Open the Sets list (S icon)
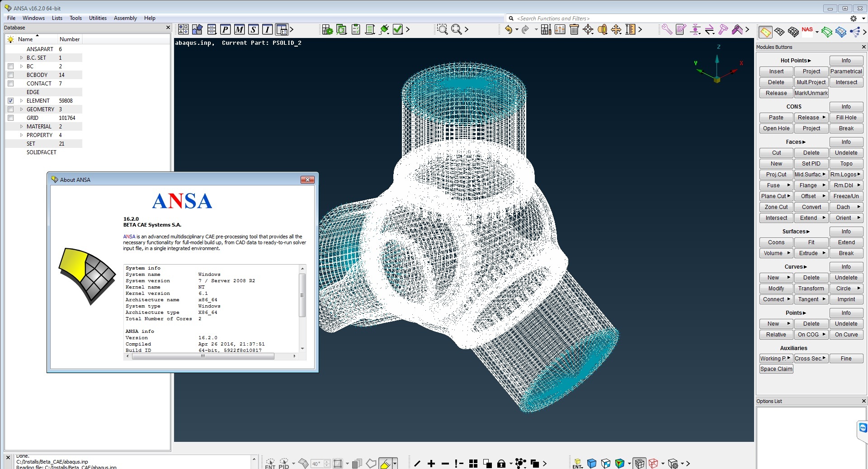 pyautogui.click(x=253, y=30)
